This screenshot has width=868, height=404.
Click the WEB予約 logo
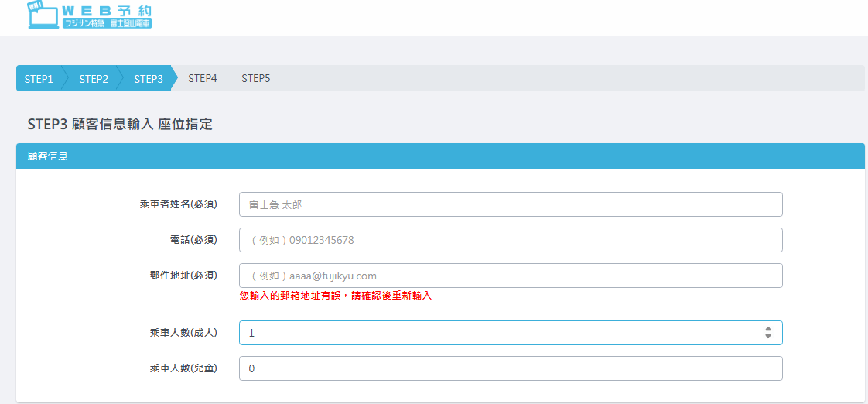(x=90, y=15)
